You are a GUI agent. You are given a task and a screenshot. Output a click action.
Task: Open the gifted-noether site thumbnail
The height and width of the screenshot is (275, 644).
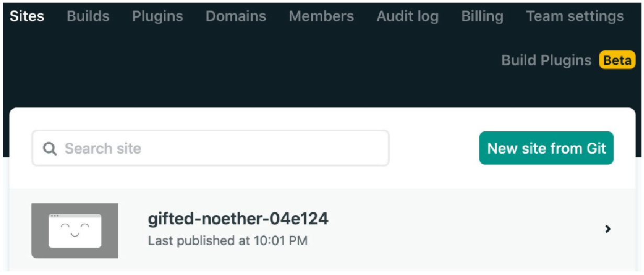pyautogui.click(x=75, y=231)
